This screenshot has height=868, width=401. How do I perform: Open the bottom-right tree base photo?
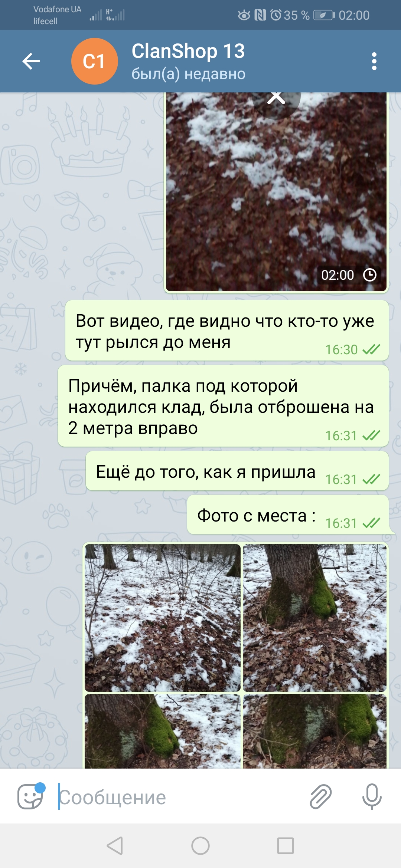[x=315, y=731]
